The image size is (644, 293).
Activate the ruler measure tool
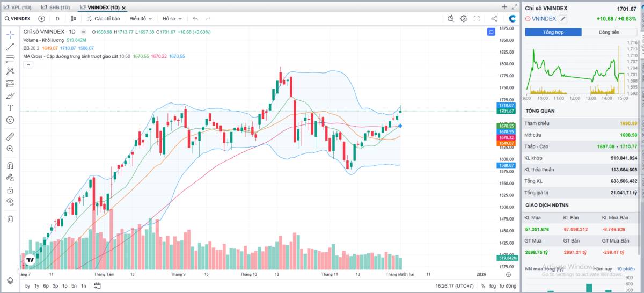pyautogui.click(x=10, y=136)
